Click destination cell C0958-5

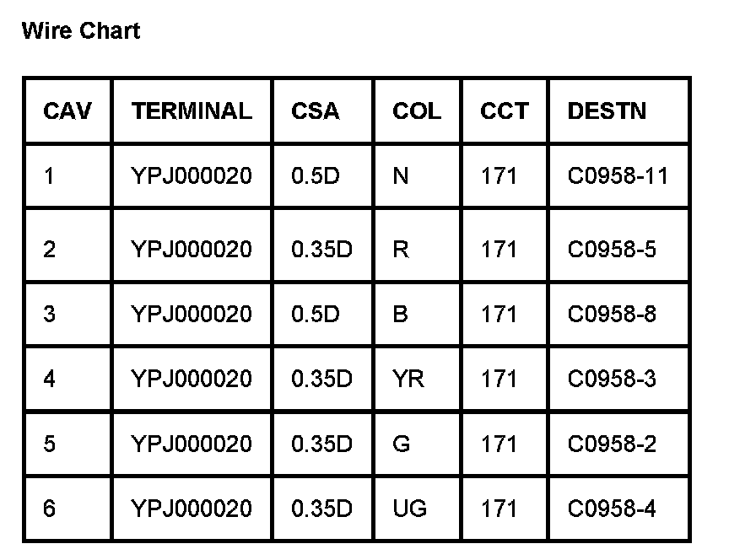tap(612, 250)
